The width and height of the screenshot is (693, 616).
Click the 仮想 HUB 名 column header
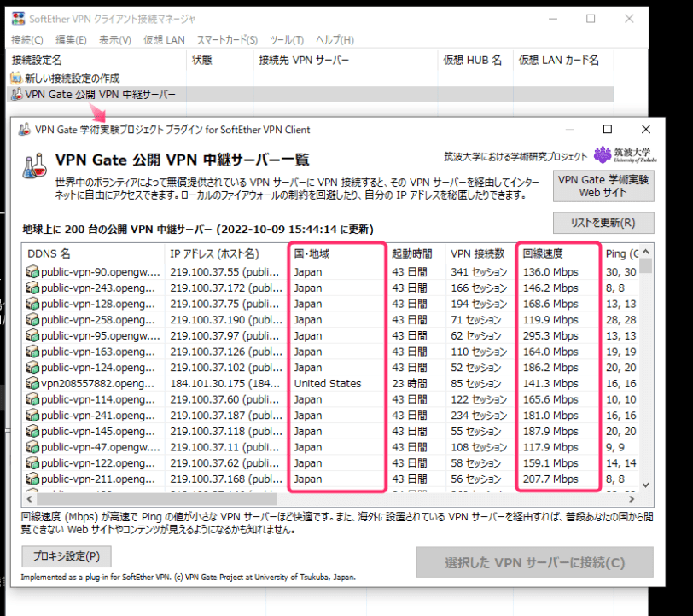pos(475,61)
